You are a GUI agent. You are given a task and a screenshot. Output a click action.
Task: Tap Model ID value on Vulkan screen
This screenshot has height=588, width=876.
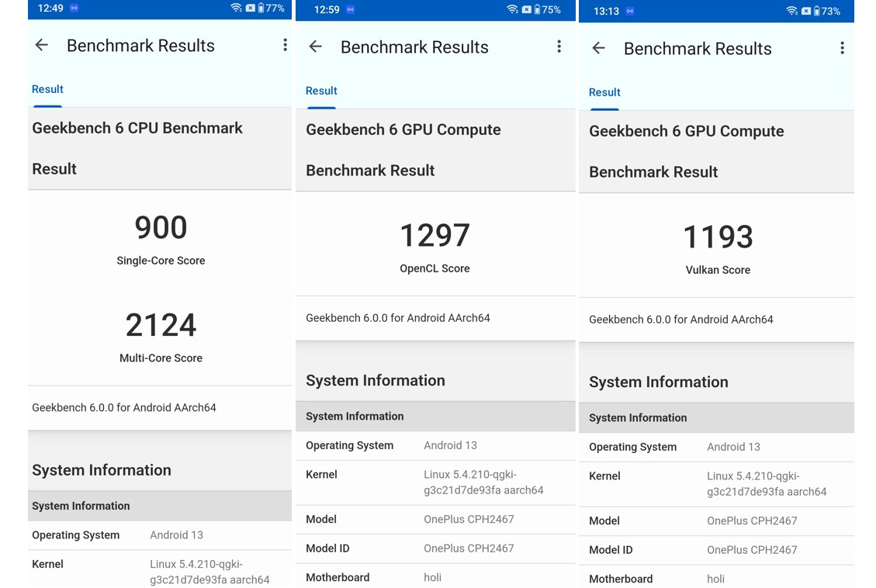[x=752, y=549]
